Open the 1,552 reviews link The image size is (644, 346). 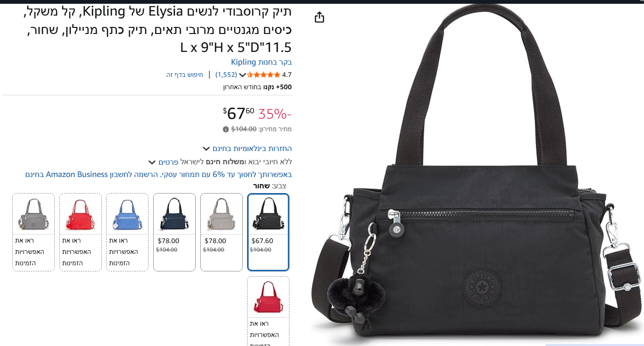coord(226,75)
